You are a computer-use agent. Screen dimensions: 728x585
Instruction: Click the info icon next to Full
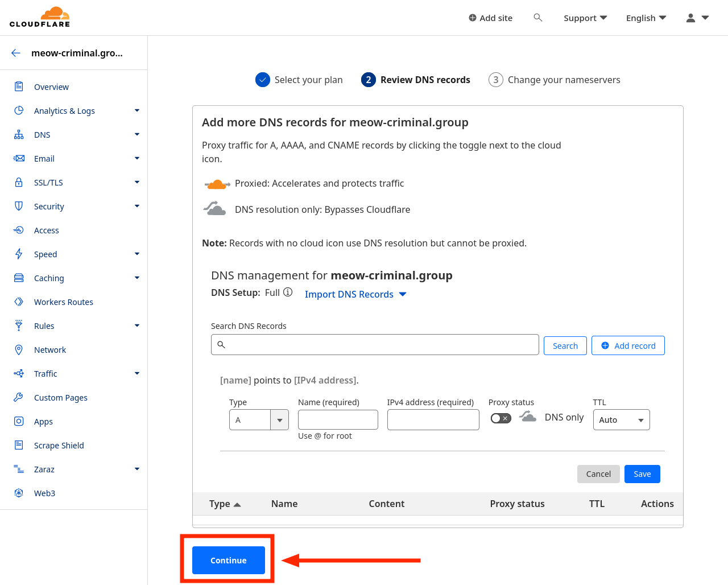(x=288, y=292)
